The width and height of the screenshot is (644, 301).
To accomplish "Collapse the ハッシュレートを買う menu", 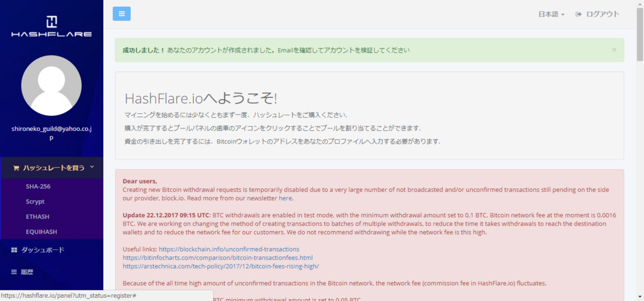I will [x=52, y=168].
